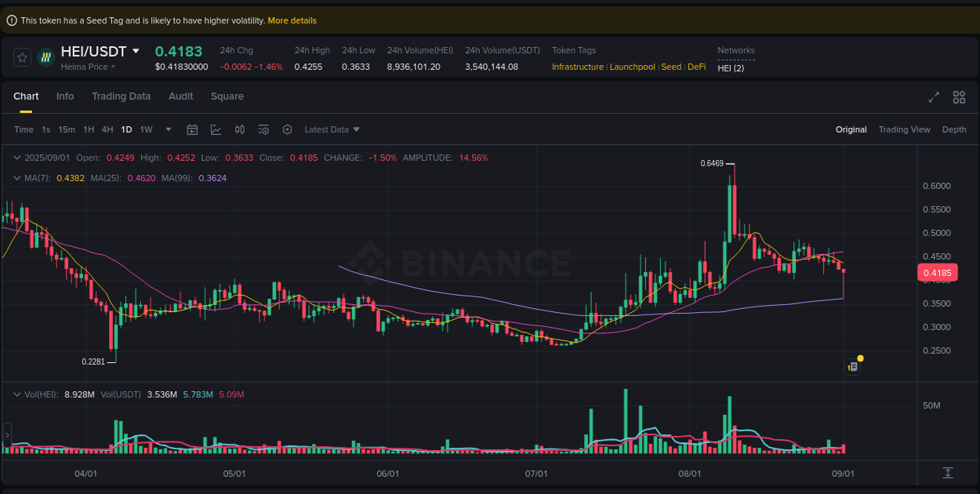Click the highlighted 0.4185 price label
Image resolution: width=980 pixels, height=494 pixels.
pyautogui.click(x=938, y=271)
